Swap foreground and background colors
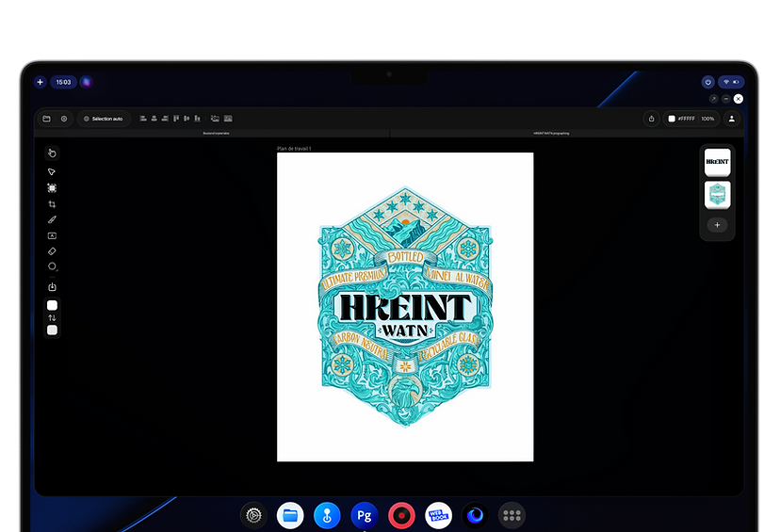Viewport: 780px width, 532px height. tap(52, 317)
